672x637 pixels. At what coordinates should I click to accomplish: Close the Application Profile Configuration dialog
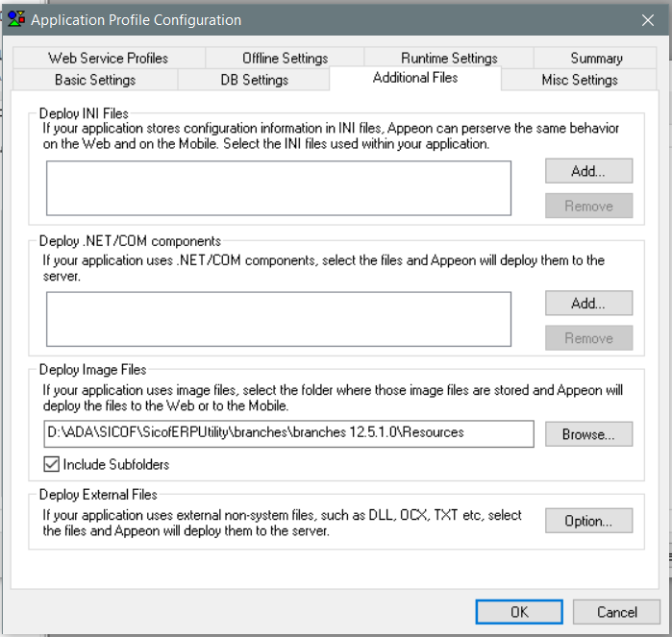[x=647, y=19]
